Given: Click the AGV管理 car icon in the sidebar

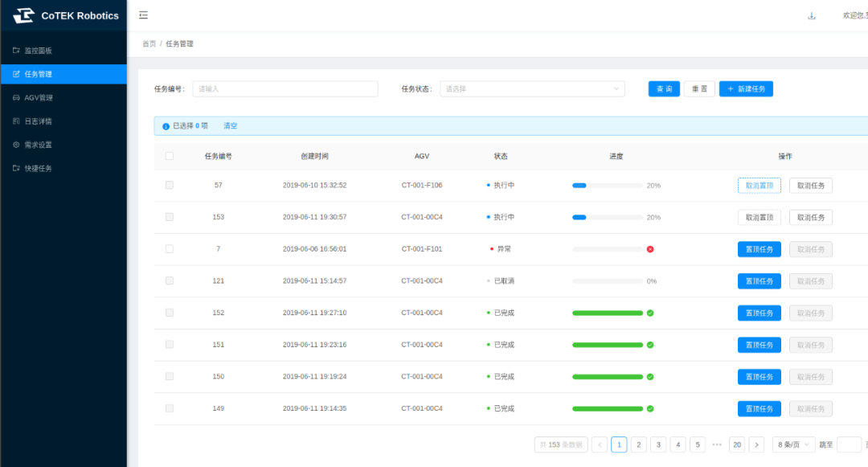Looking at the screenshot, I should 16,98.
